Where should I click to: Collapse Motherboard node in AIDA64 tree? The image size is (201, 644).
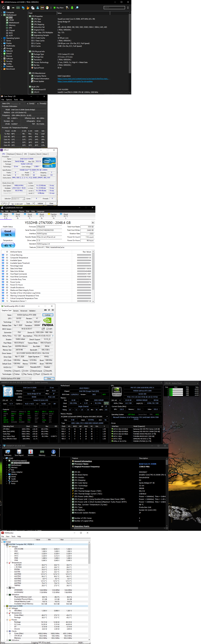point(2,15)
